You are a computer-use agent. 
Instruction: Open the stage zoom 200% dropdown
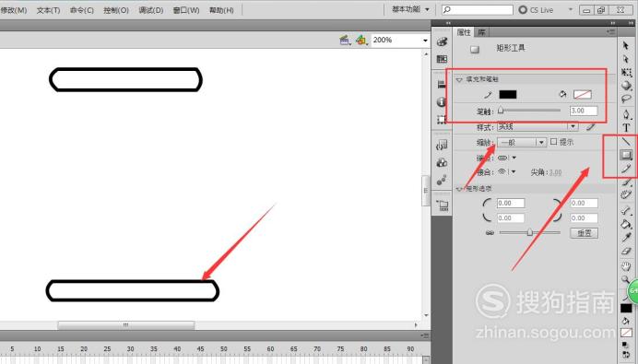(425, 41)
